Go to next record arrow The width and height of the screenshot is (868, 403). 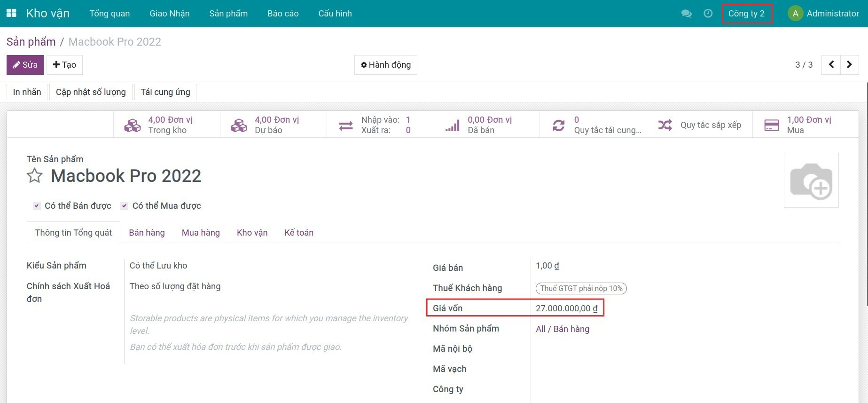[x=849, y=65]
